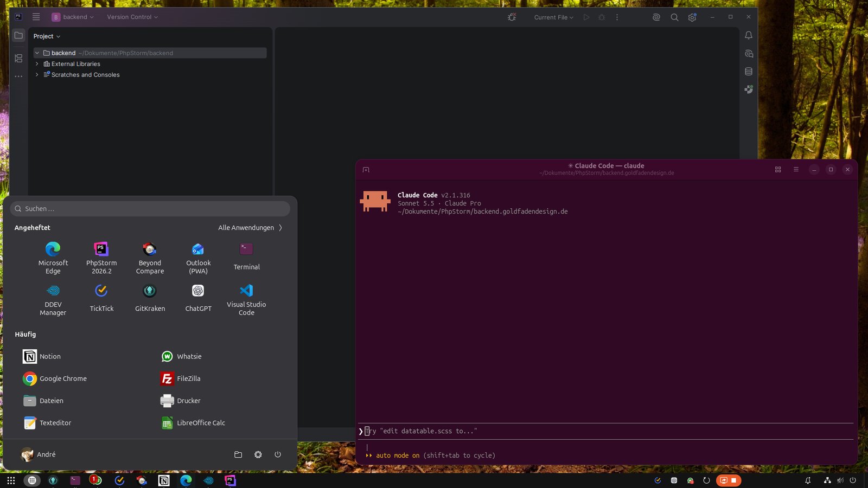Open the Project tool window icon in PhpStorm
Screen dimensions: 868x488
(x=18, y=36)
